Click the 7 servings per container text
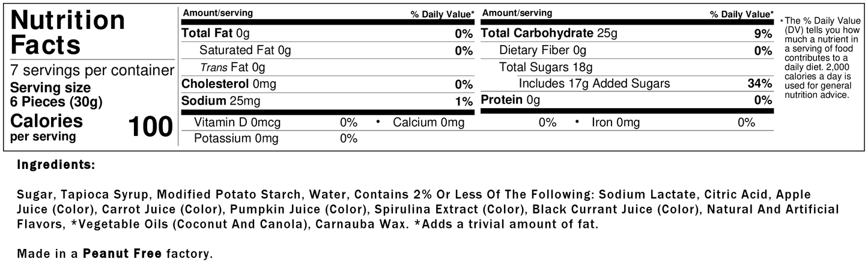868x276 pixels. click(x=92, y=70)
